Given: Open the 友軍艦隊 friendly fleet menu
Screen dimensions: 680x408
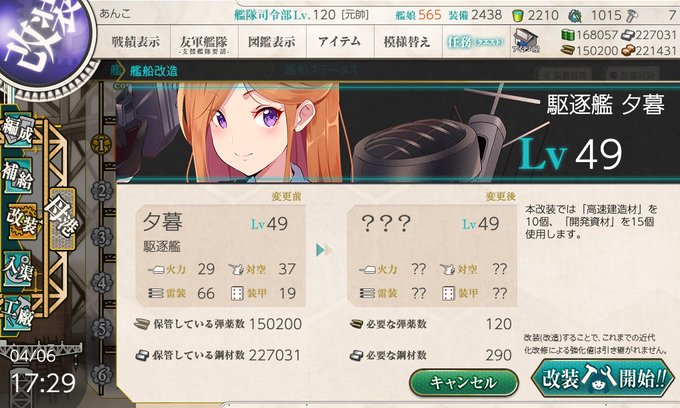Looking at the screenshot, I should 204,43.
